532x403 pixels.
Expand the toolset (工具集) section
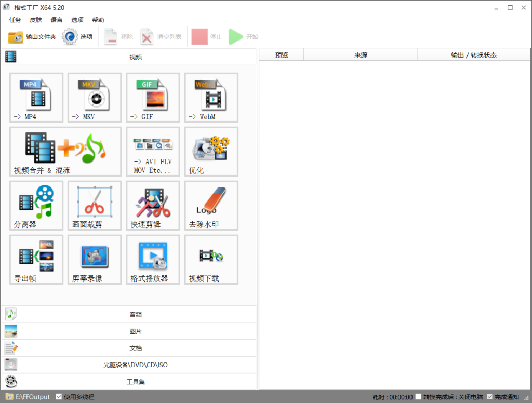click(135, 382)
